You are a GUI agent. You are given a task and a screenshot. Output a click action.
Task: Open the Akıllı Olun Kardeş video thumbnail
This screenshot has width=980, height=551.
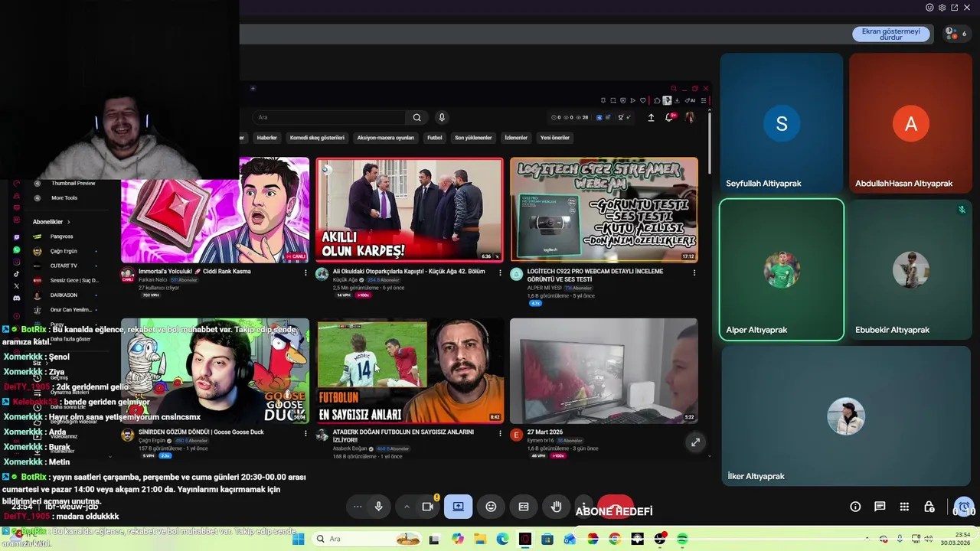tap(410, 210)
